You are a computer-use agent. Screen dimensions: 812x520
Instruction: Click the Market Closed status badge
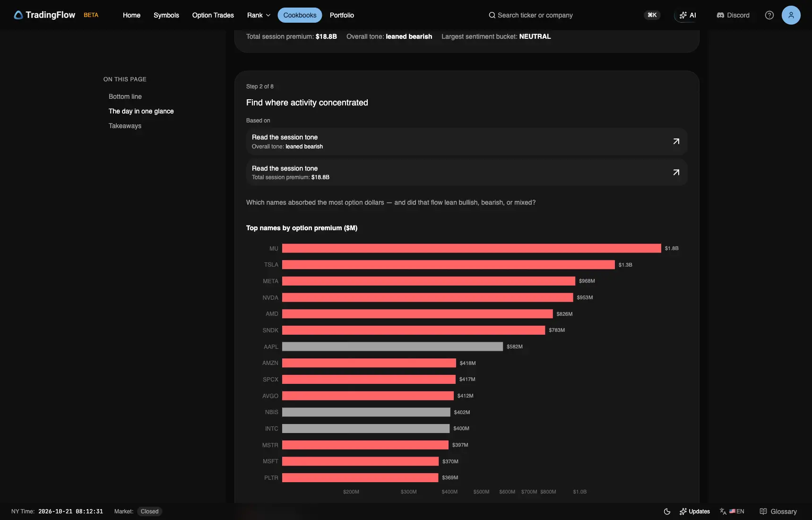149,511
